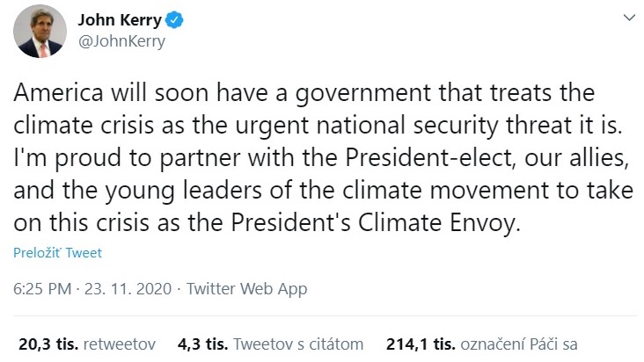Open the @JohnKerry handle link
This screenshot has height=362, width=644.
[x=121, y=40]
